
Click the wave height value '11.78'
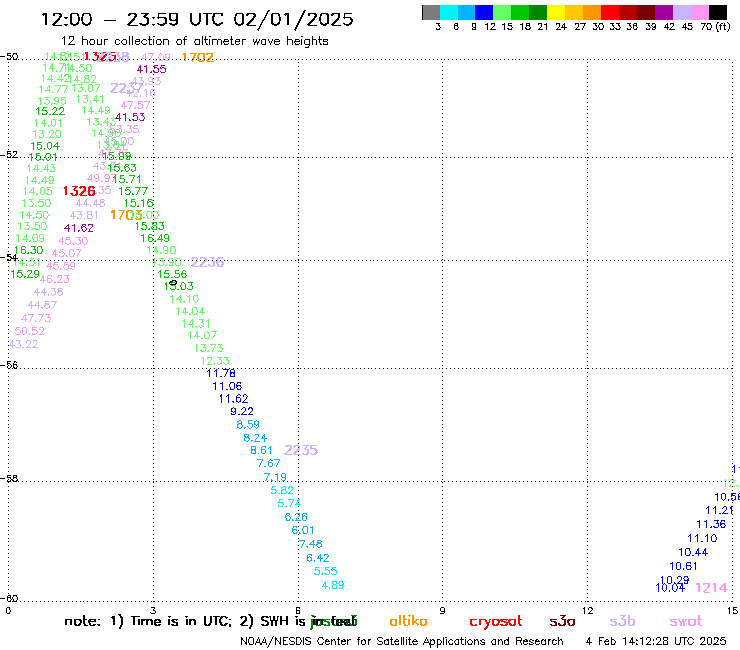point(221,373)
